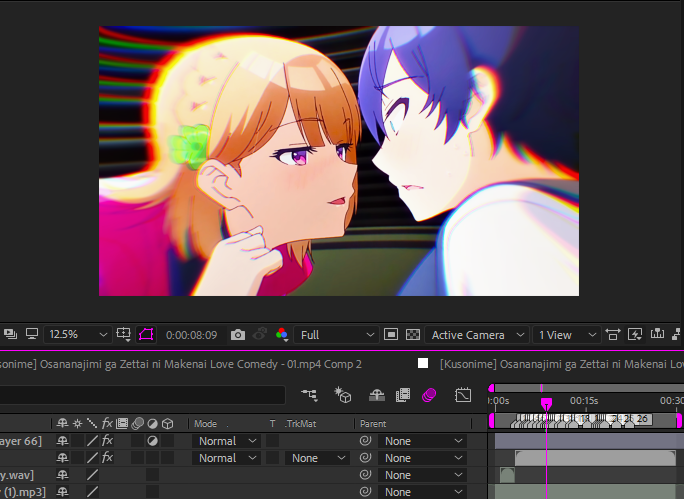This screenshot has height=499, width=684.
Task: Click the Shy column header icon
Action: (62, 423)
